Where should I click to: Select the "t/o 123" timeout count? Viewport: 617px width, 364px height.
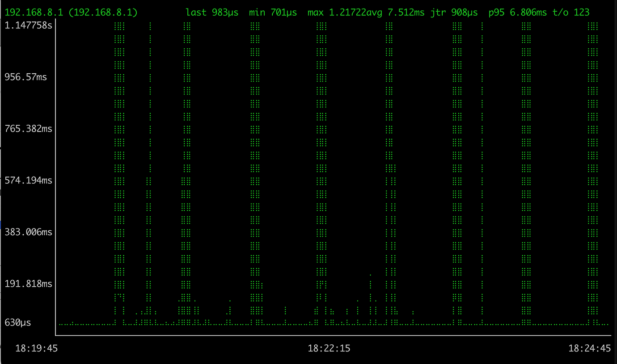[571, 13]
